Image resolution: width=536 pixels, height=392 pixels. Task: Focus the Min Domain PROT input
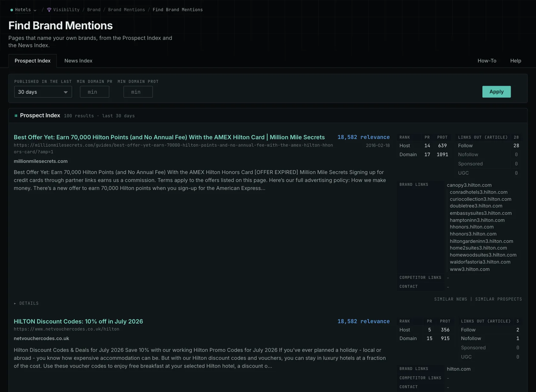click(x=138, y=92)
